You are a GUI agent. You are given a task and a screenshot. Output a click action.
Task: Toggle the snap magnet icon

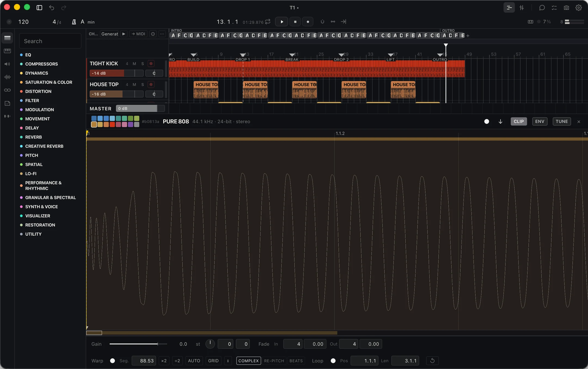[322, 21]
